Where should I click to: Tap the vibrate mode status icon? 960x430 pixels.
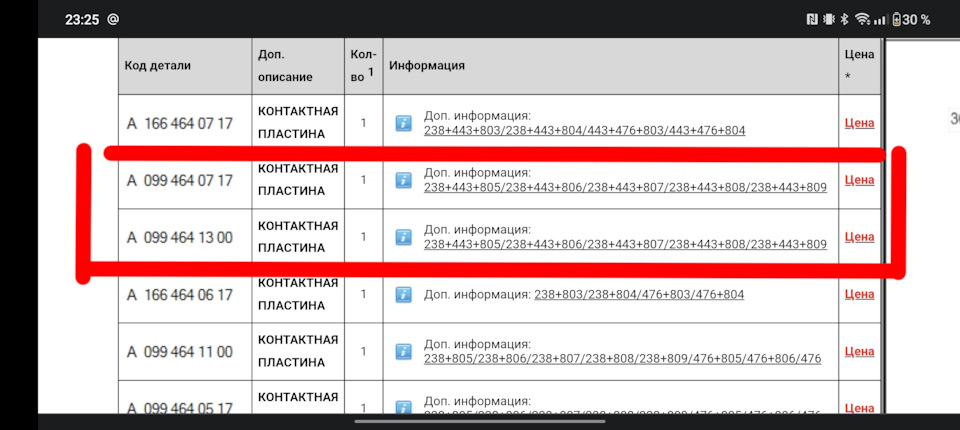pos(828,20)
